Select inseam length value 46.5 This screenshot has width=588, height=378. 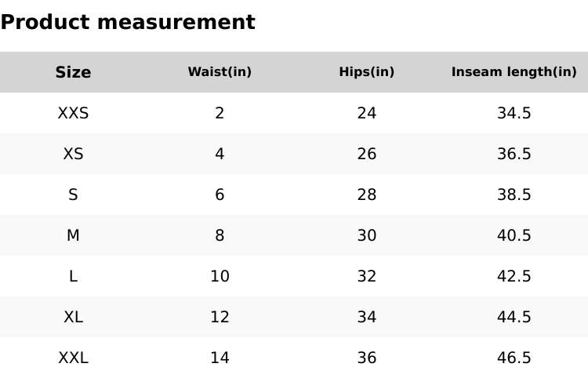[x=514, y=358]
